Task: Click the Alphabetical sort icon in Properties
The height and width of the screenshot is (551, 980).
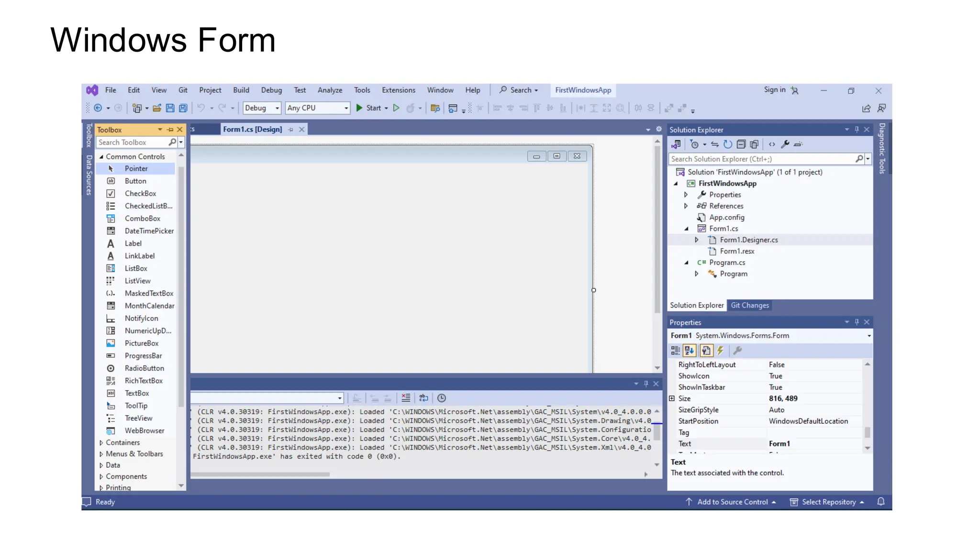Action: [689, 351]
